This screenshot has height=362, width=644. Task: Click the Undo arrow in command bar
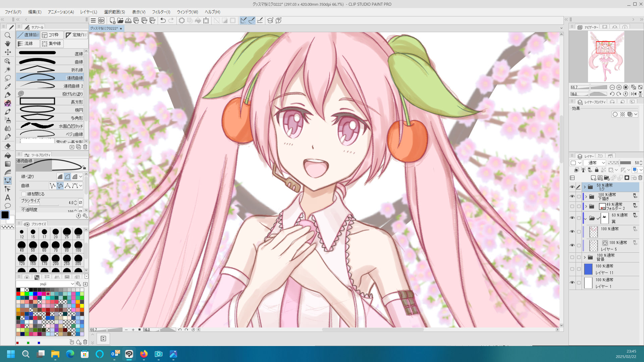tap(163, 20)
